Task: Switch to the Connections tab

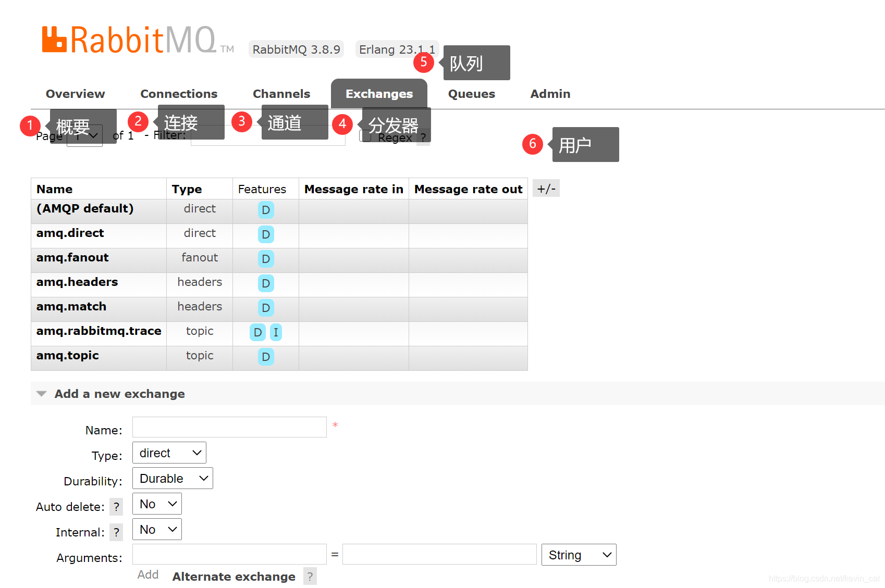Action: click(179, 94)
